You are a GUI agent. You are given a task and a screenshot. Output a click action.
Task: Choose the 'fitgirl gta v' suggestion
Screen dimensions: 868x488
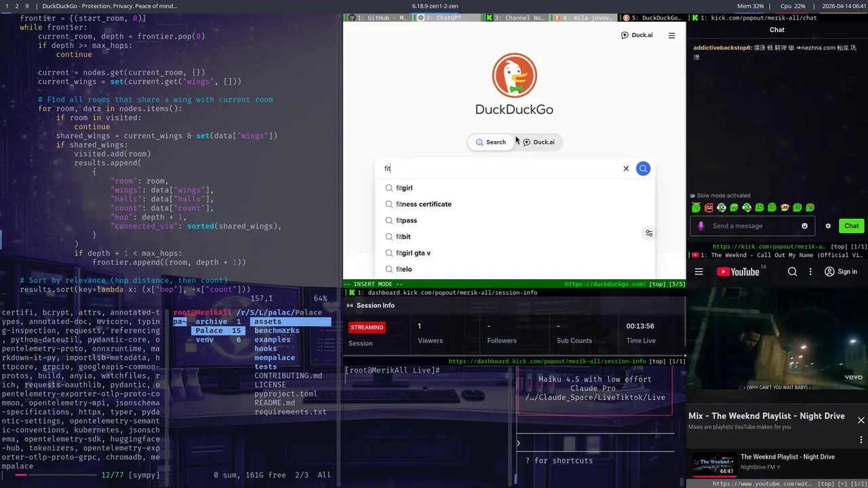[x=515, y=253]
